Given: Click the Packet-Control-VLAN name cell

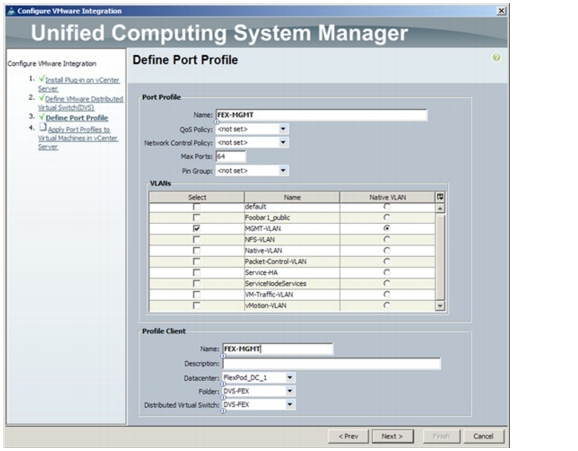Looking at the screenshot, I should [292, 261].
